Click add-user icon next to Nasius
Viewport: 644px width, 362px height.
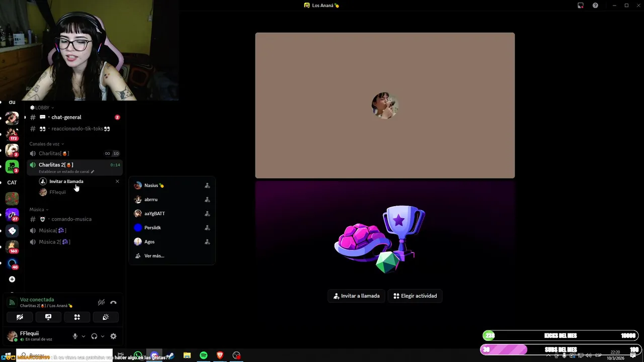(207, 186)
